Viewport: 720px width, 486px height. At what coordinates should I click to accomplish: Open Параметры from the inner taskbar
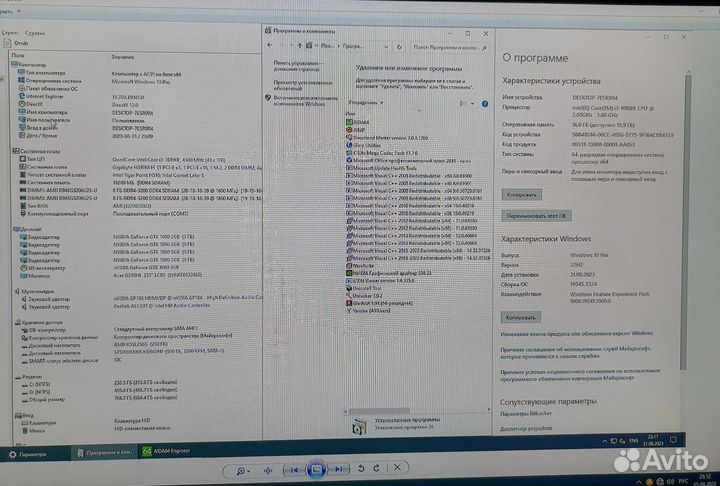[x=28, y=454]
